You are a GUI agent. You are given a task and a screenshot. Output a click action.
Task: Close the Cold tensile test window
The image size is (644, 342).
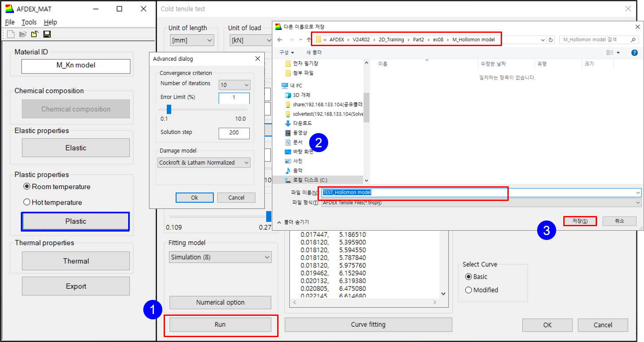pyautogui.click(x=628, y=8)
